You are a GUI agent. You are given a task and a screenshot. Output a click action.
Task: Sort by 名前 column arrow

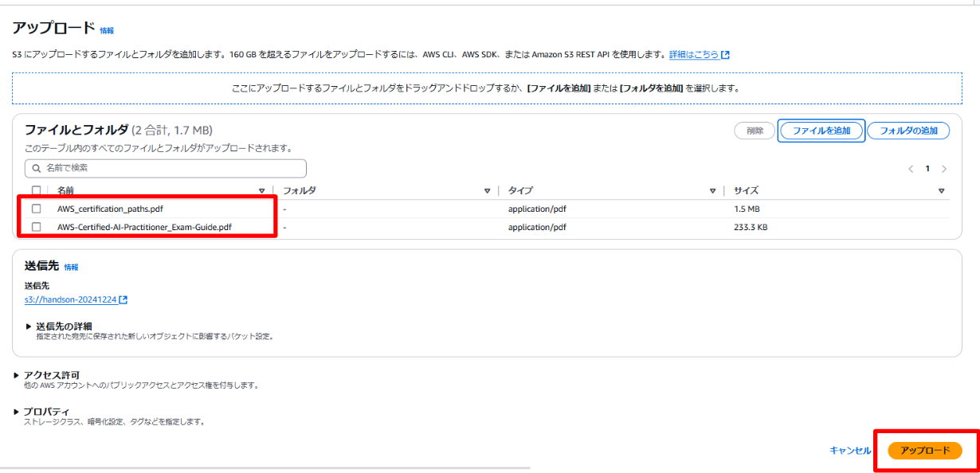(x=262, y=191)
